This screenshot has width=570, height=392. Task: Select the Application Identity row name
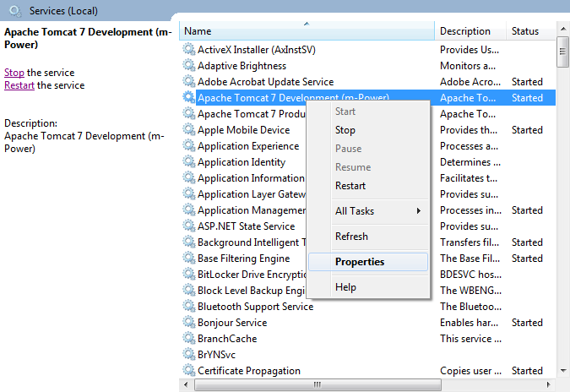pos(242,162)
